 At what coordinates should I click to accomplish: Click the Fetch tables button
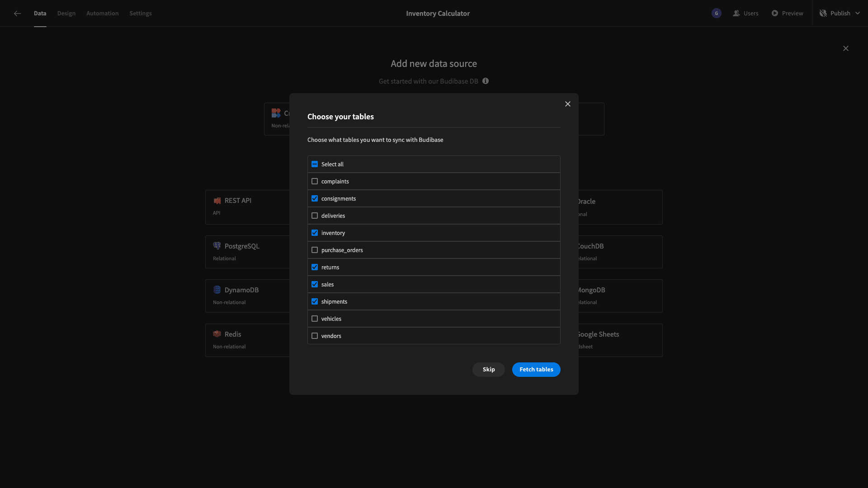tap(536, 370)
